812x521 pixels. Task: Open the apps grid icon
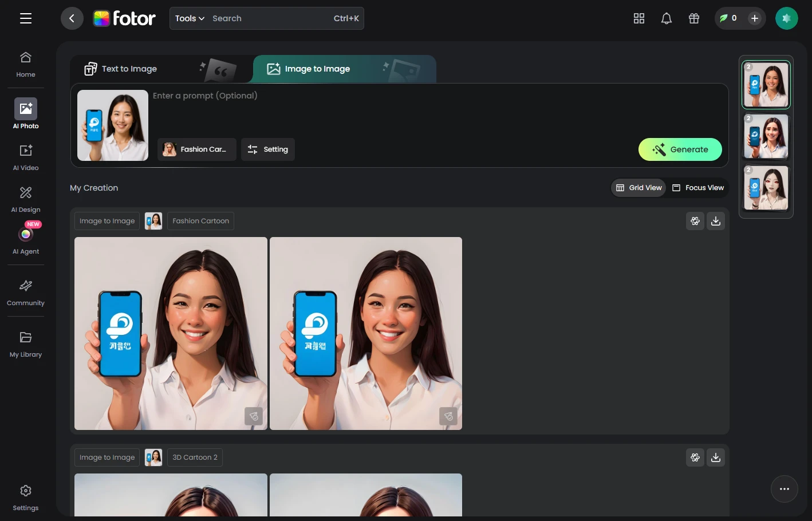coord(639,18)
